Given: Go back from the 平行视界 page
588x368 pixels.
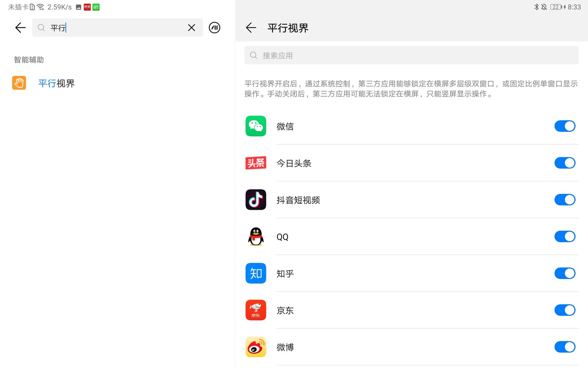Looking at the screenshot, I should [251, 28].
